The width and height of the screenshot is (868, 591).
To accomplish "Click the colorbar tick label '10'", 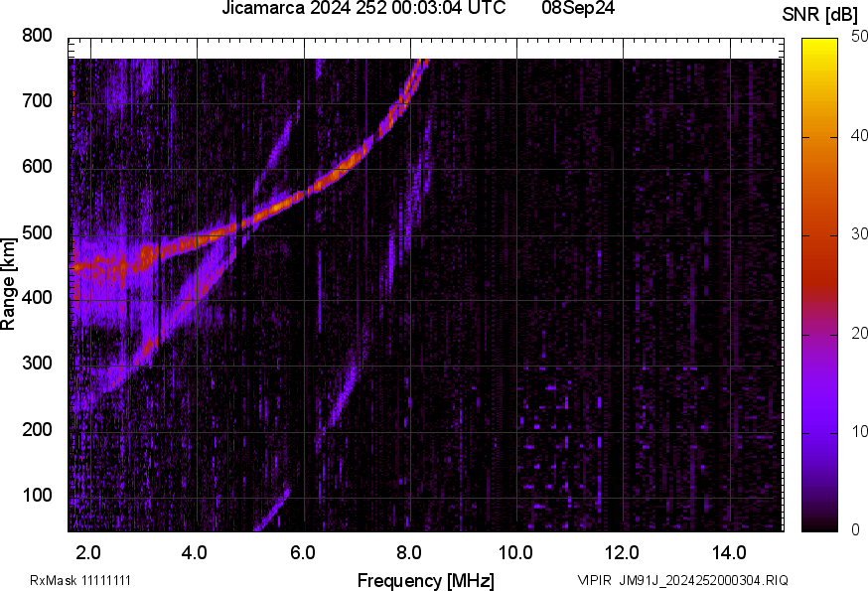I will click(860, 431).
